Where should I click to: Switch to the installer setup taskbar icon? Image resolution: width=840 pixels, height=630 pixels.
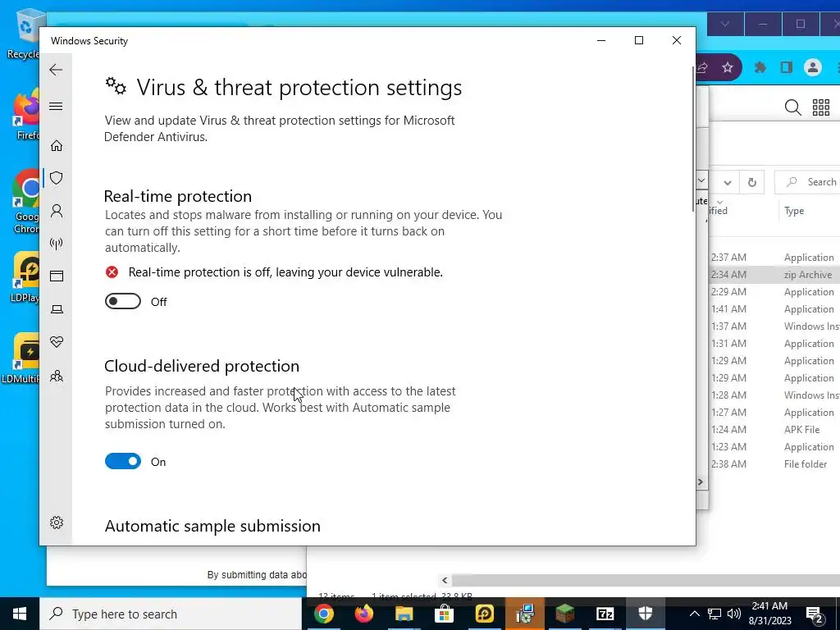tap(524, 614)
